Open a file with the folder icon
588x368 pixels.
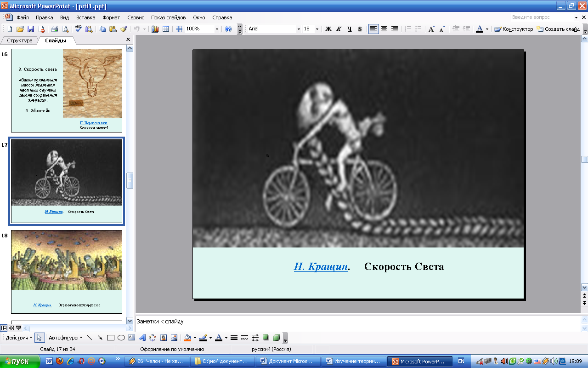click(20, 29)
